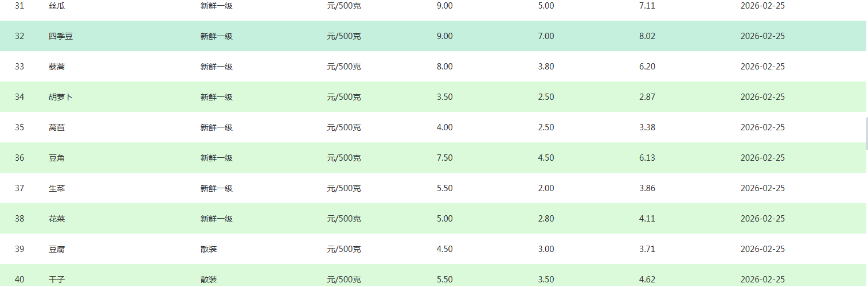Click the vertical scrollbar thumb
The image size is (868, 287).
[x=866, y=133]
